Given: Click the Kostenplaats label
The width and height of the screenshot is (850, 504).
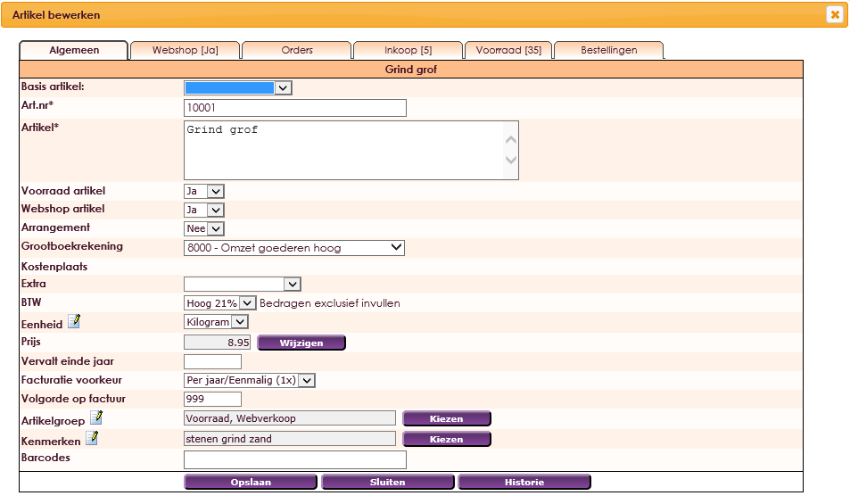Looking at the screenshot, I should pyautogui.click(x=54, y=267).
